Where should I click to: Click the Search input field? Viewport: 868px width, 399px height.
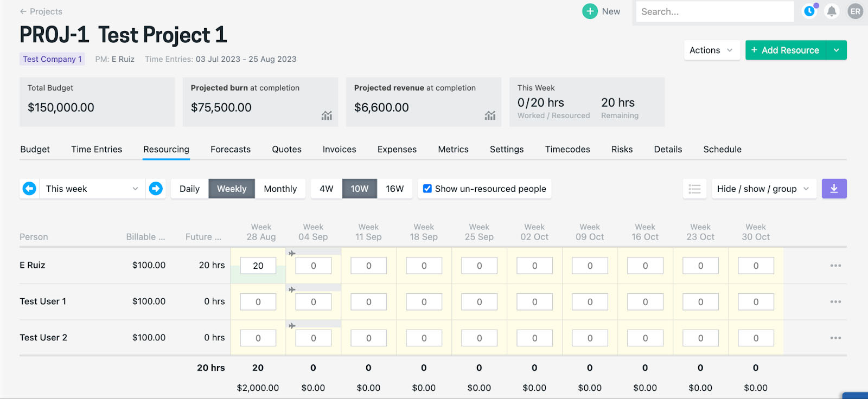coord(714,11)
